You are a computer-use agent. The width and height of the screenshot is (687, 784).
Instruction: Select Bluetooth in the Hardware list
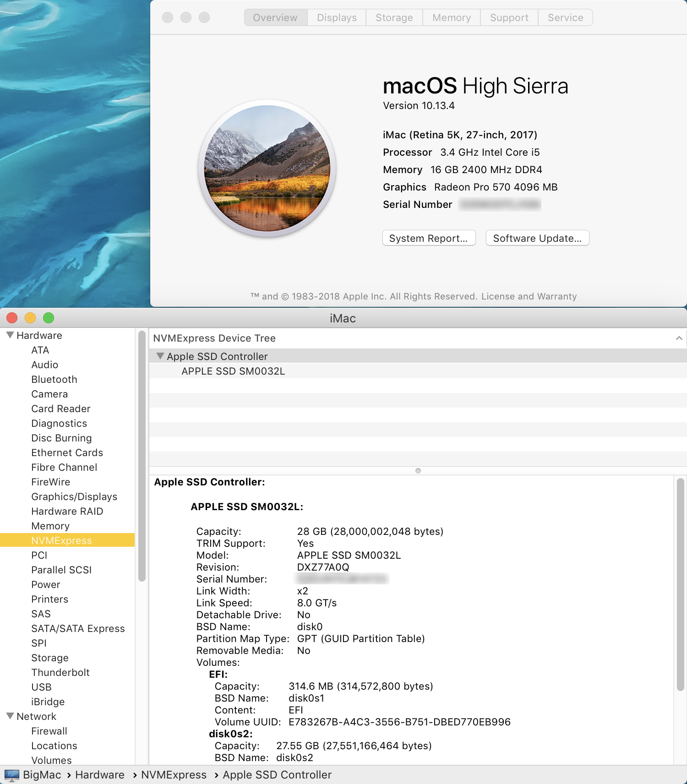[x=54, y=380]
